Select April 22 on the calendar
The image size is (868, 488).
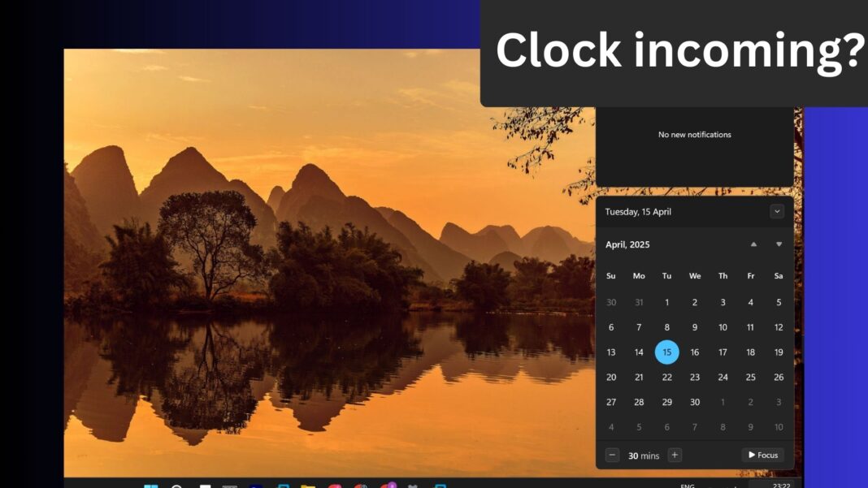tap(666, 377)
